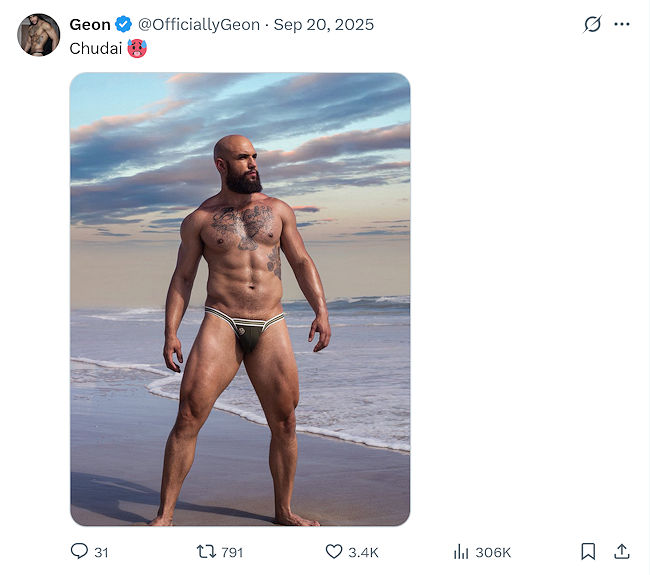
Task: Bookmark this post
Action: click(x=588, y=551)
